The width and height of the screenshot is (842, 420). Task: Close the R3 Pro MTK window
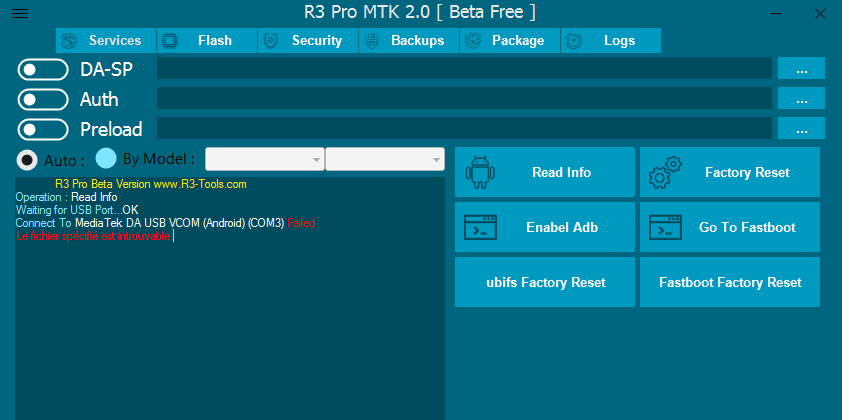(820, 14)
